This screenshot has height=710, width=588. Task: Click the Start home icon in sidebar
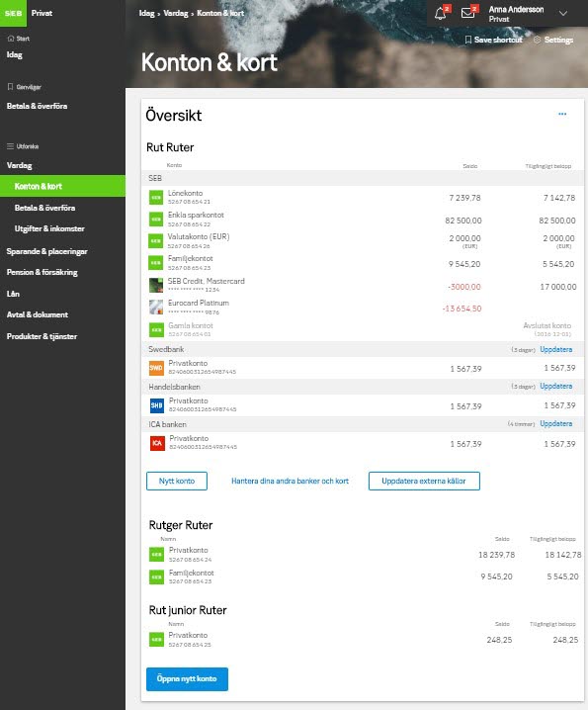11,39
